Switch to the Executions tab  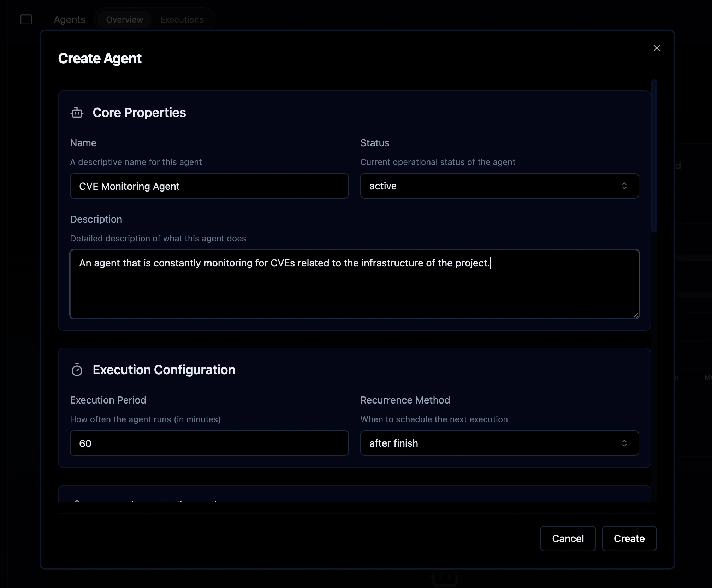(x=182, y=19)
